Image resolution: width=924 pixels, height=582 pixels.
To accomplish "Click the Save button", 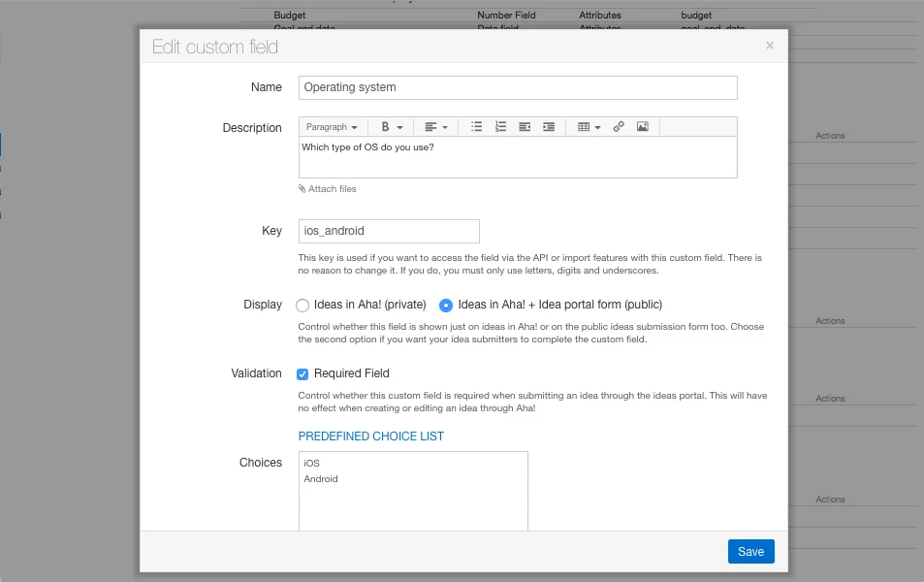I will click(x=750, y=551).
